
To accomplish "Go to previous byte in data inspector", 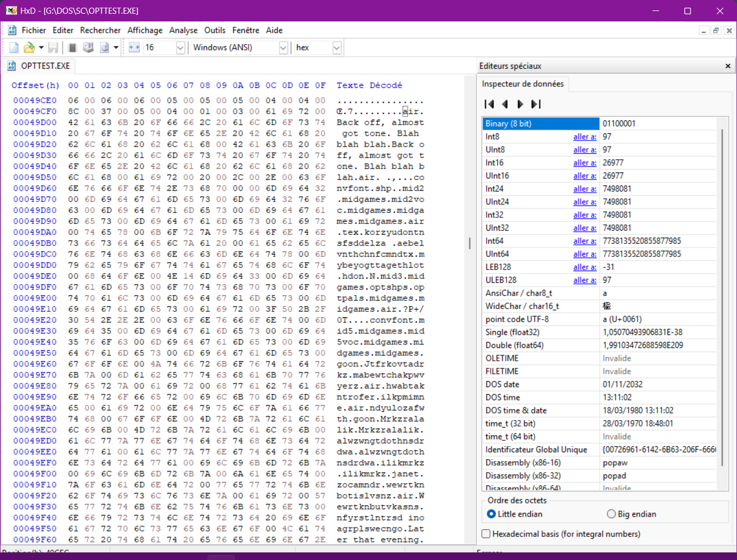I will click(505, 104).
